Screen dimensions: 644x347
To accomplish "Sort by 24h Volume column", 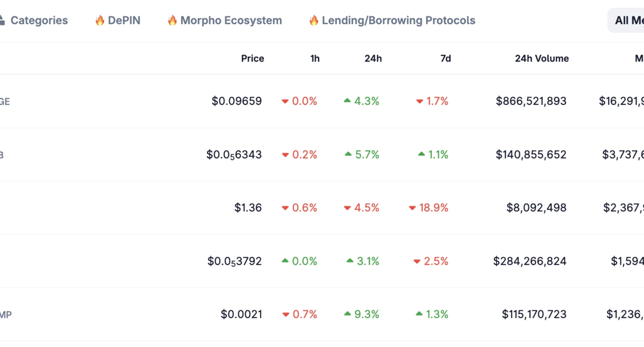I will [541, 58].
